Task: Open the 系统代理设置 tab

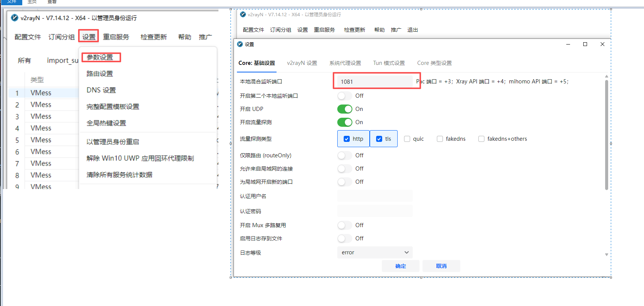Action: point(345,63)
